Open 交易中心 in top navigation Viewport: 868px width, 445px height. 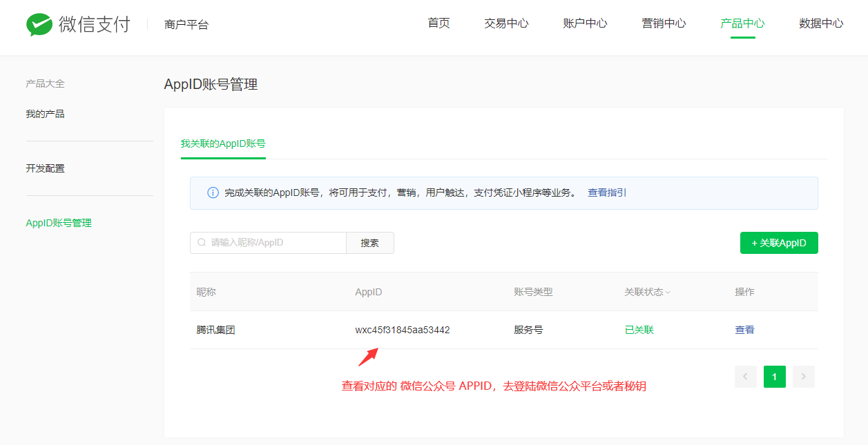[x=506, y=23]
